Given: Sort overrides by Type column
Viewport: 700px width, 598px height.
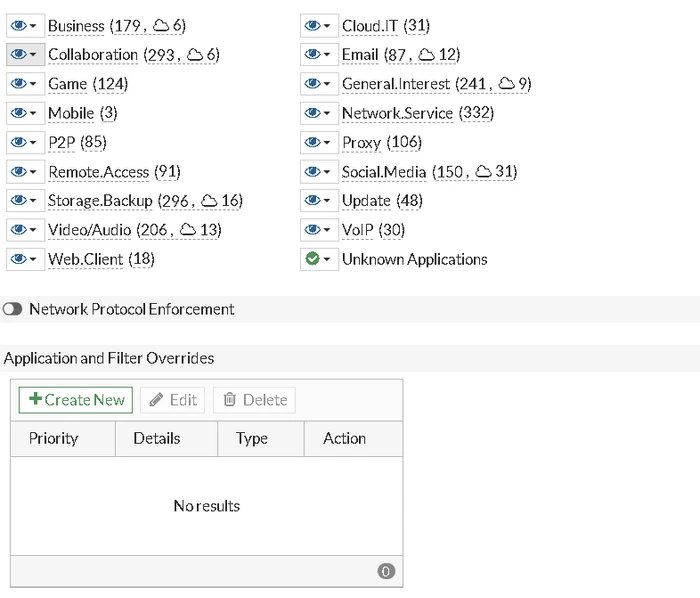Looking at the screenshot, I should [x=261, y=439].
